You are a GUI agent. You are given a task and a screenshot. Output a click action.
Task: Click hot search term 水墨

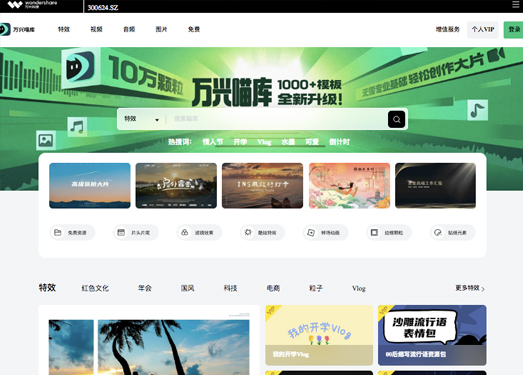click(x=288, y=142)
